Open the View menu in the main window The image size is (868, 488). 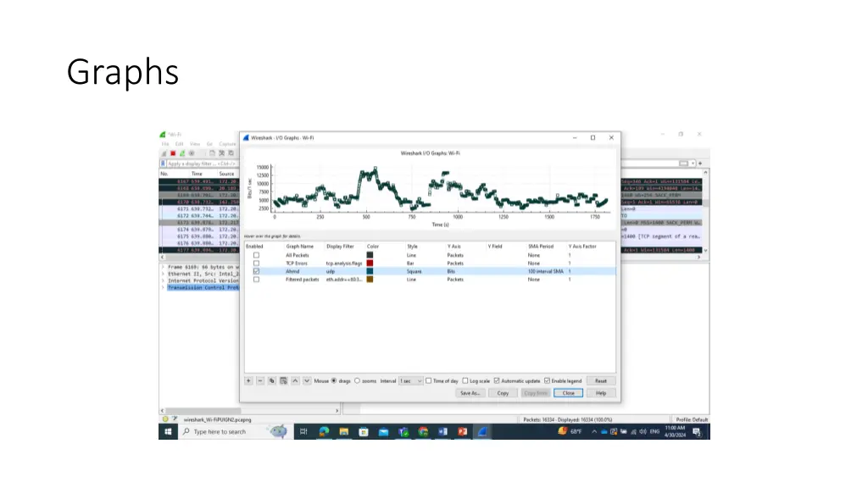point(195,144)
